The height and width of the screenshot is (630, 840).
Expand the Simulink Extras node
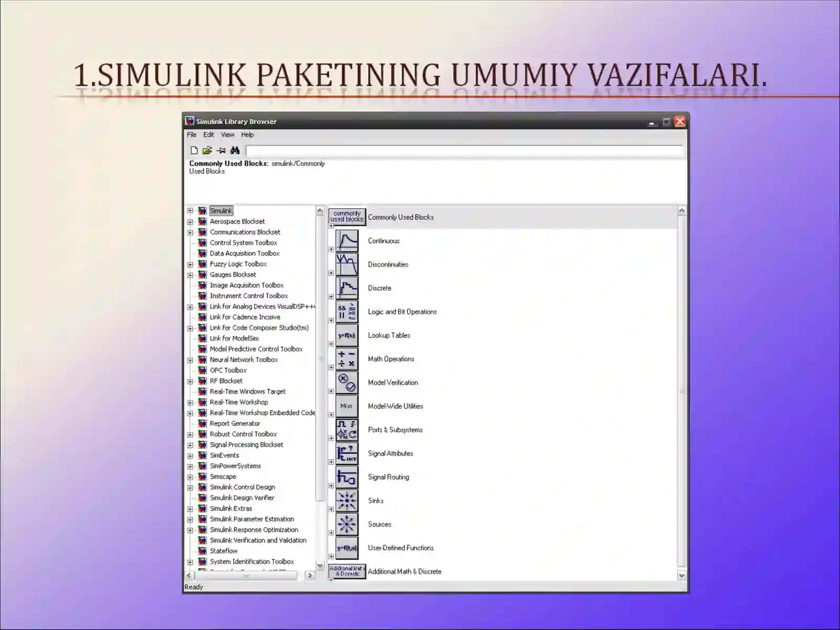[x=191, y=509]
